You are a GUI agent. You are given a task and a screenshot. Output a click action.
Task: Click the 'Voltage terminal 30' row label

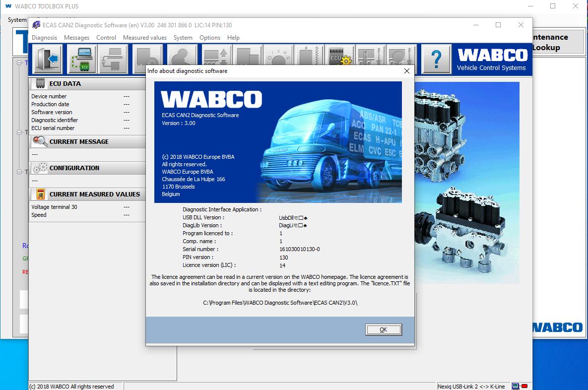[x=54, y=207]
